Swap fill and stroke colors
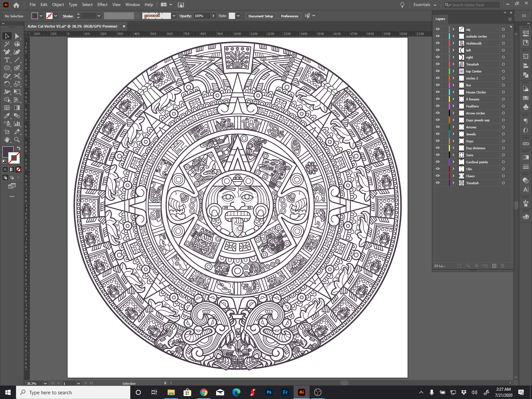Viewport: 532px width, 399px height. [x=19, y=148]
